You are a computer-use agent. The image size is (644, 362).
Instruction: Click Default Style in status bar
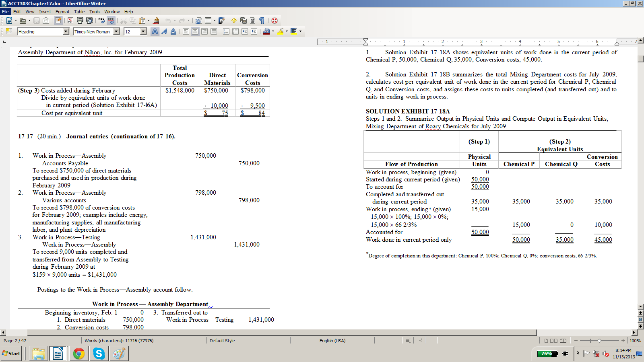pyautogui.click(x=222, y=341)
